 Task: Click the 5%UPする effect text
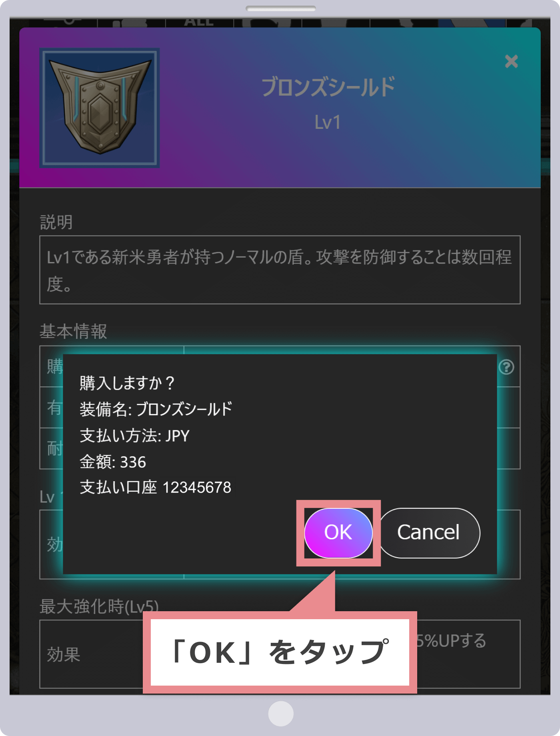(x=451, y=641)
